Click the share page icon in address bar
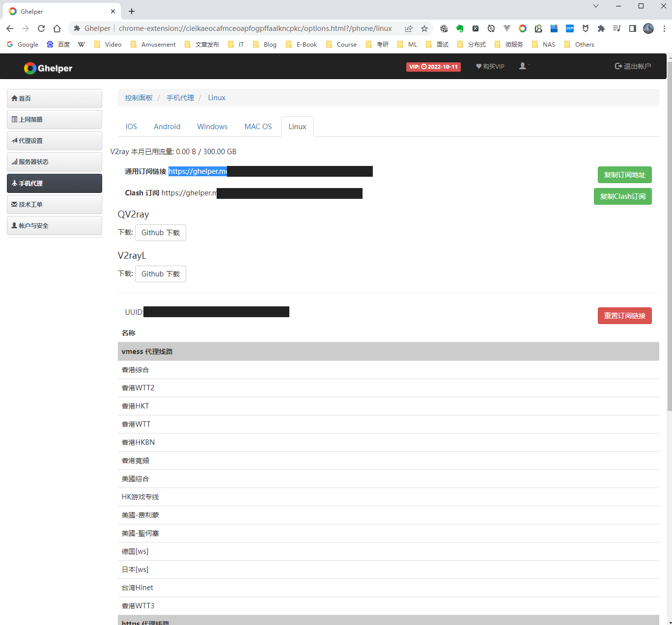Image resolution: width=672 pixels, height=625 pixels. pyautogui.click(x=409, y=28)
